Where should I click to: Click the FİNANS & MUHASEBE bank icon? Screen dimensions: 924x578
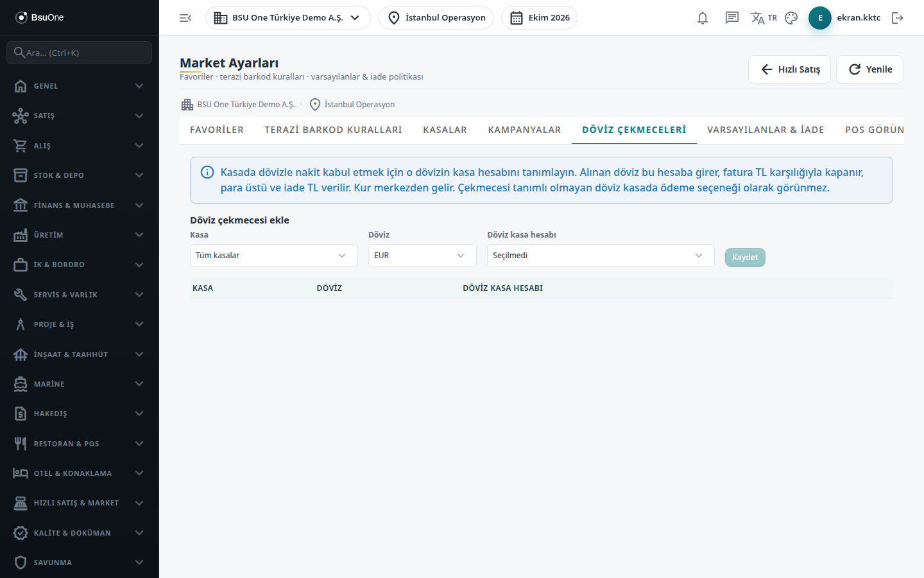[x=21, y=206]
